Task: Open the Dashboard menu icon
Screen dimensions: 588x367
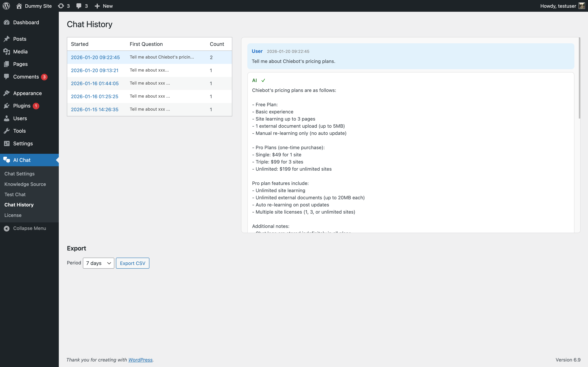Action: point(7,22)
